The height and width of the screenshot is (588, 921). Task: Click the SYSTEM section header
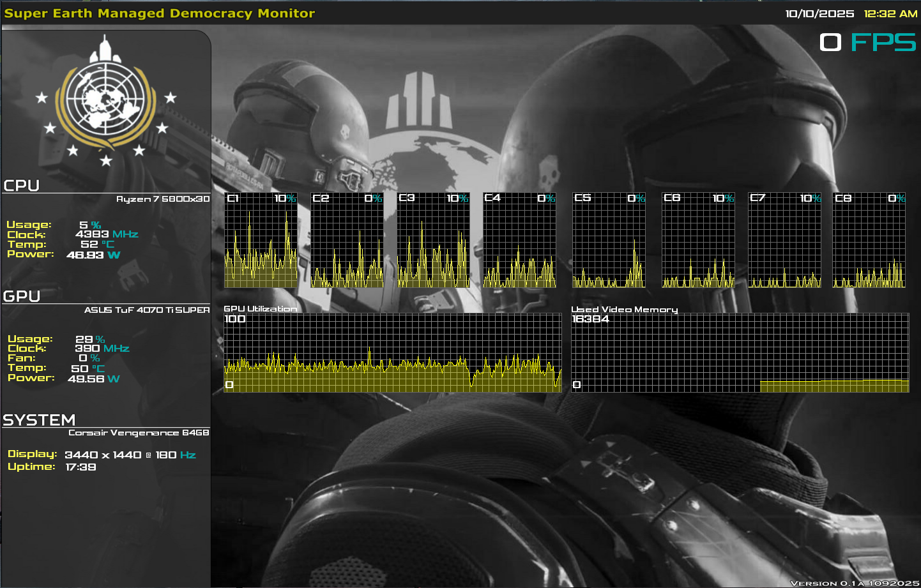point(39,420)
